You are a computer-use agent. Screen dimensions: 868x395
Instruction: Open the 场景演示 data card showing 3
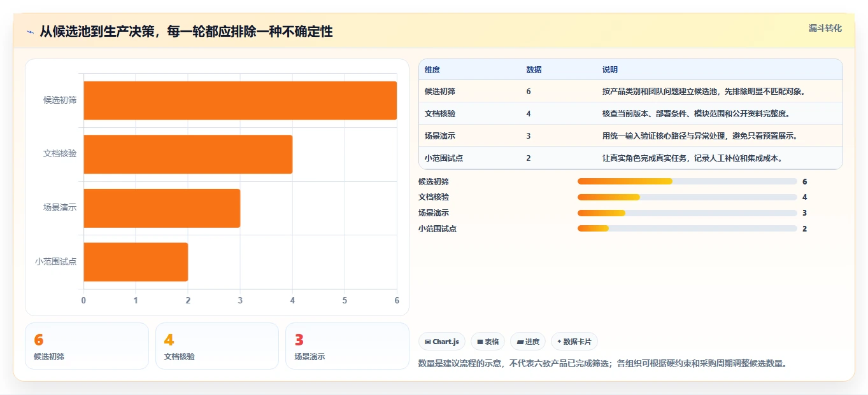347,346
